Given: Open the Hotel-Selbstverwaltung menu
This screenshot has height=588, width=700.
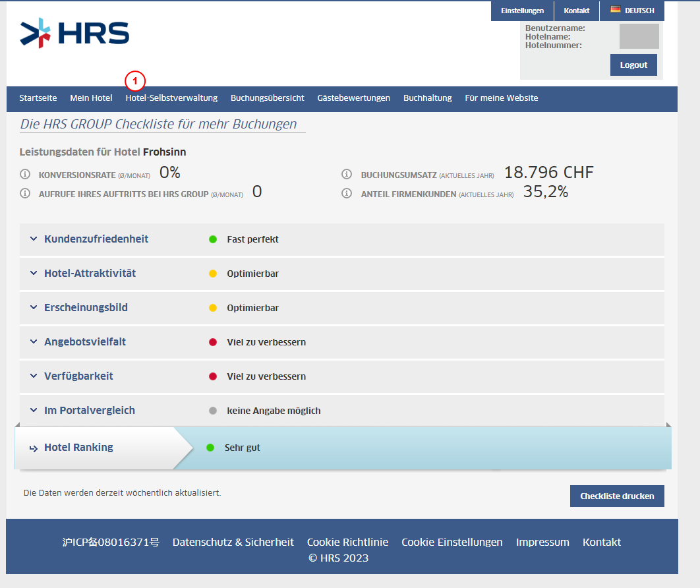Looking at the screenshot, I should 171,98.
